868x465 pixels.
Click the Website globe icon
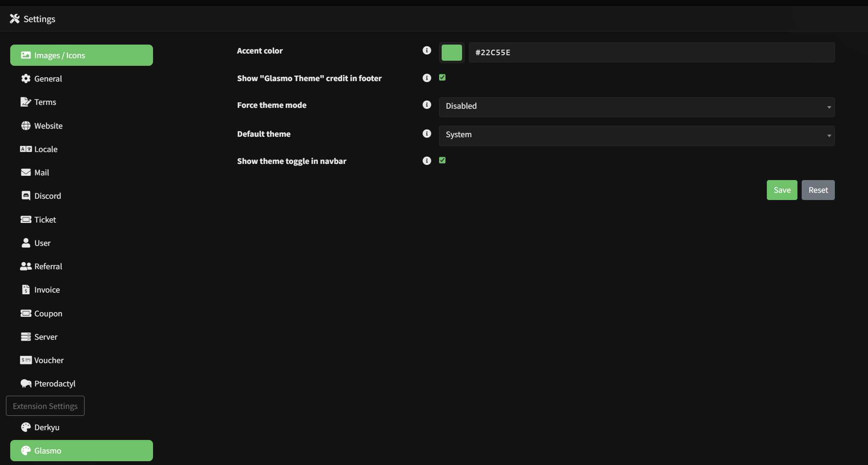click(26, 126)
